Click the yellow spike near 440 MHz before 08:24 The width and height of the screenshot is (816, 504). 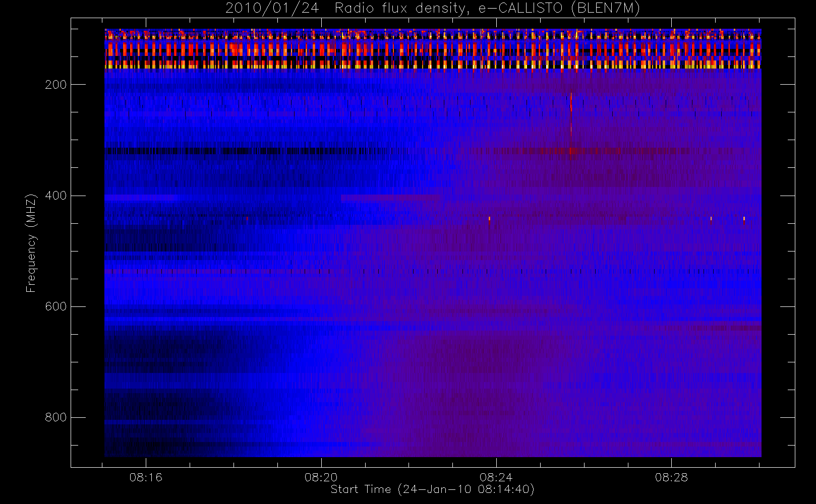tap(489, 219)
